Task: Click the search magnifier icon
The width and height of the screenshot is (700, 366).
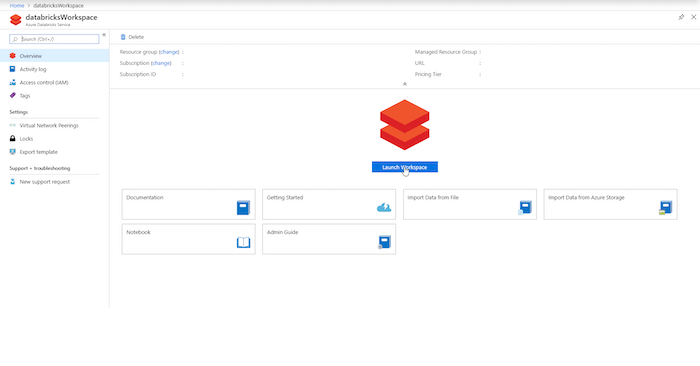Action: pos(15,39)
